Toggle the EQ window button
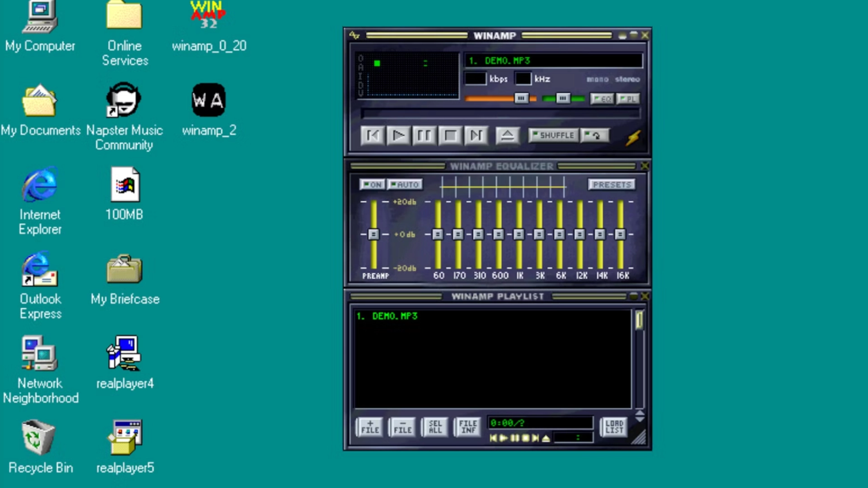 (x=602, y=99)
